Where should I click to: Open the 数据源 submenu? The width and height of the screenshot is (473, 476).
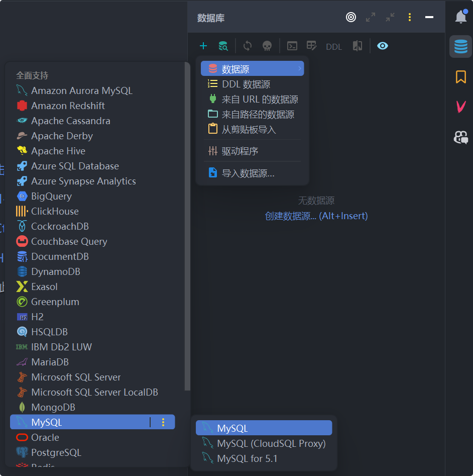pyautogui.click(x=252, y=68)
